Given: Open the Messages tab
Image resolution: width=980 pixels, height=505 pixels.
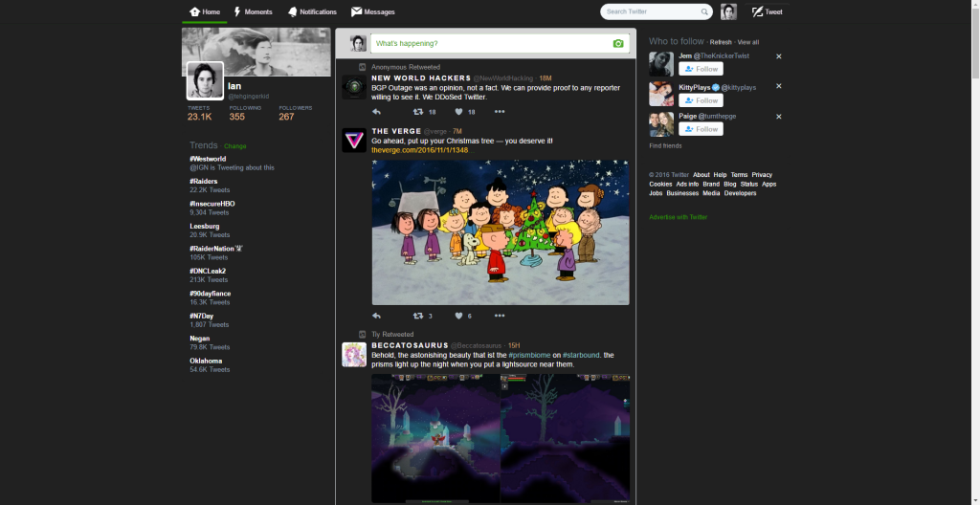Looking at the screenshot, I should click(373, 11).
